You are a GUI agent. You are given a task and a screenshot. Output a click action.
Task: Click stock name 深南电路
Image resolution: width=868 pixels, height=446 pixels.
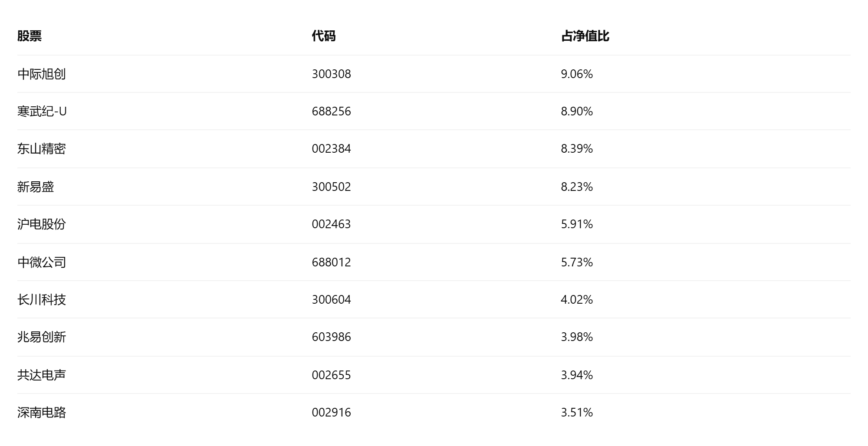42,413
